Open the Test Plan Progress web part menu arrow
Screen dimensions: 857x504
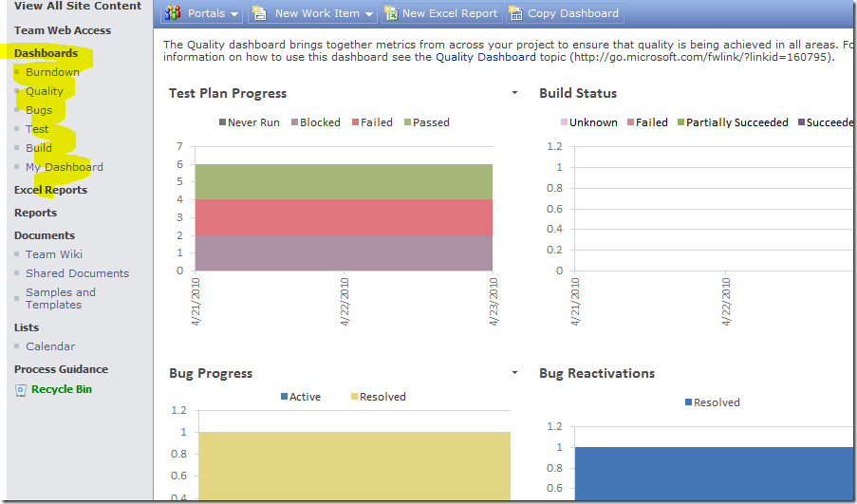[514, 93]
